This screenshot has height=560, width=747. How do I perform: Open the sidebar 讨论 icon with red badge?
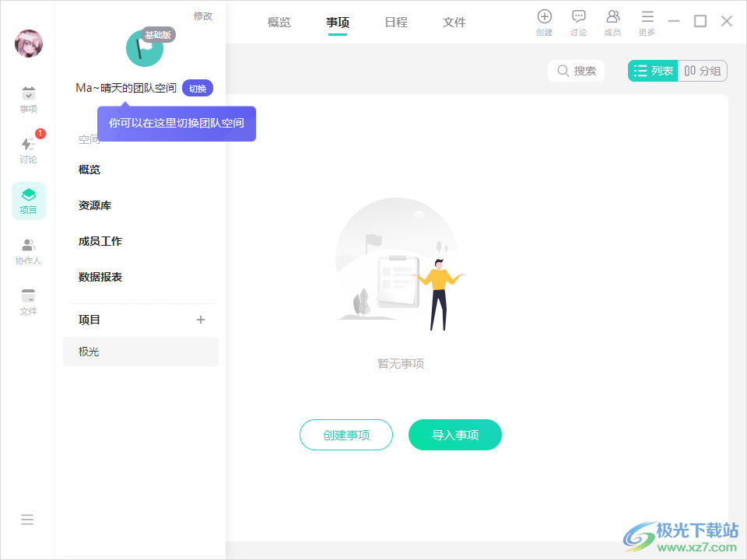(28, 149)
